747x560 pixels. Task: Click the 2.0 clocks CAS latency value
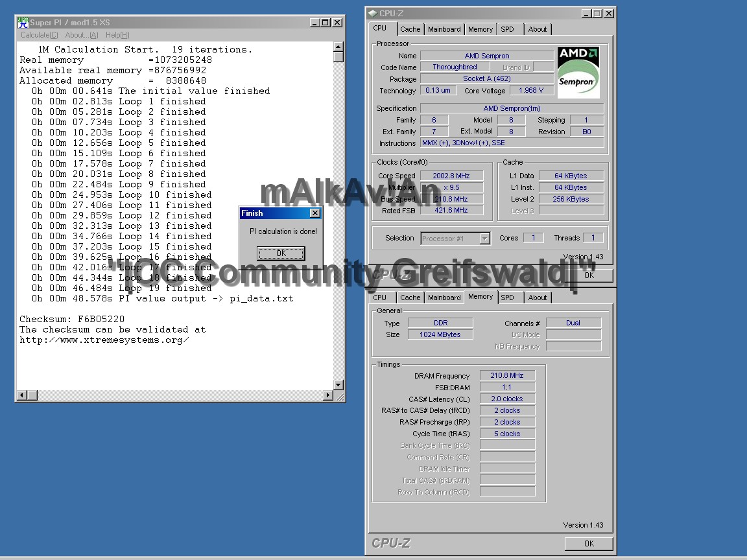[x=507, y=399]
